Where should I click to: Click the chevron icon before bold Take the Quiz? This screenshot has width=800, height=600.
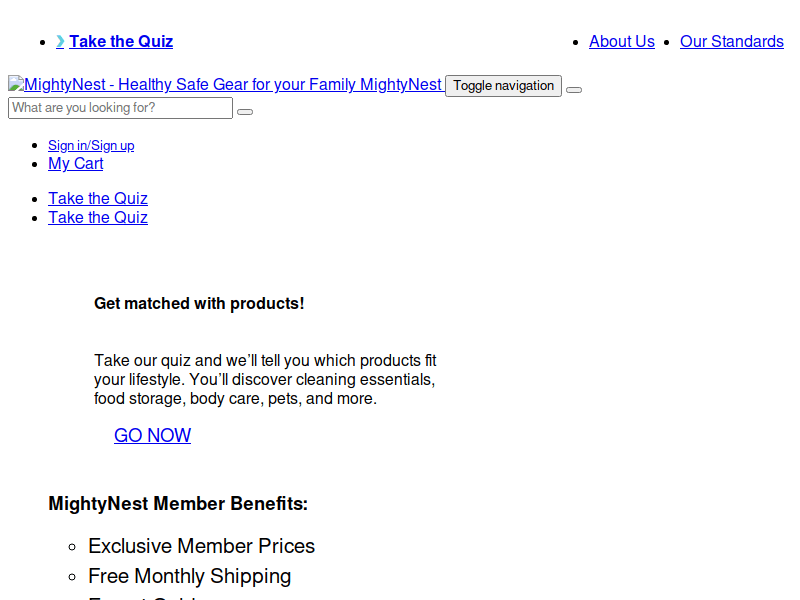coord(60,41)
